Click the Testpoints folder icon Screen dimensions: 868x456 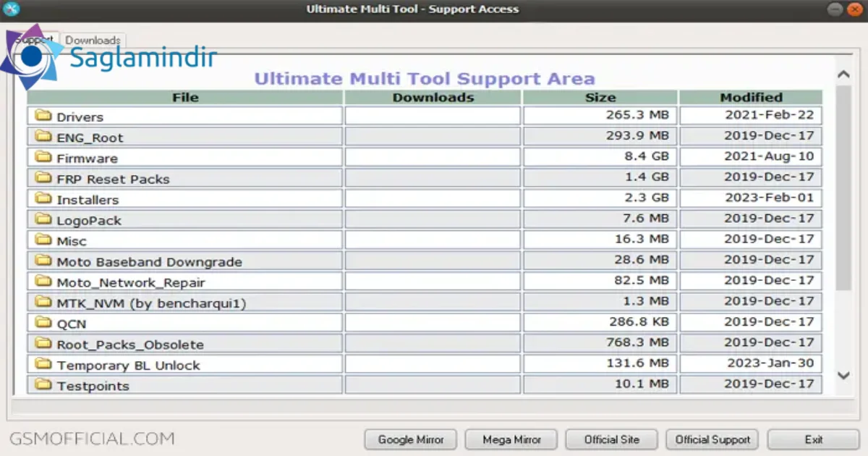coord(44,384)
